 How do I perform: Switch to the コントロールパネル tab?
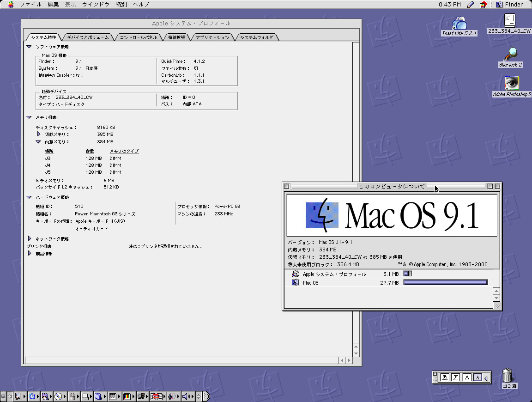(139, 37)
